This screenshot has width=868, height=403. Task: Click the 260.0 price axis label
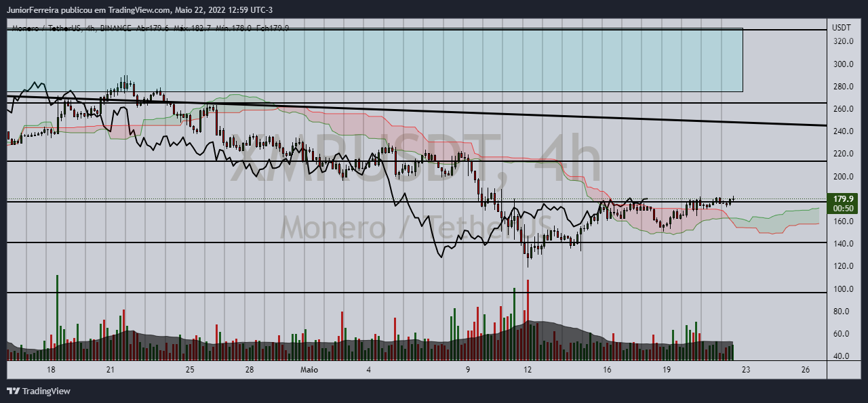843,109
